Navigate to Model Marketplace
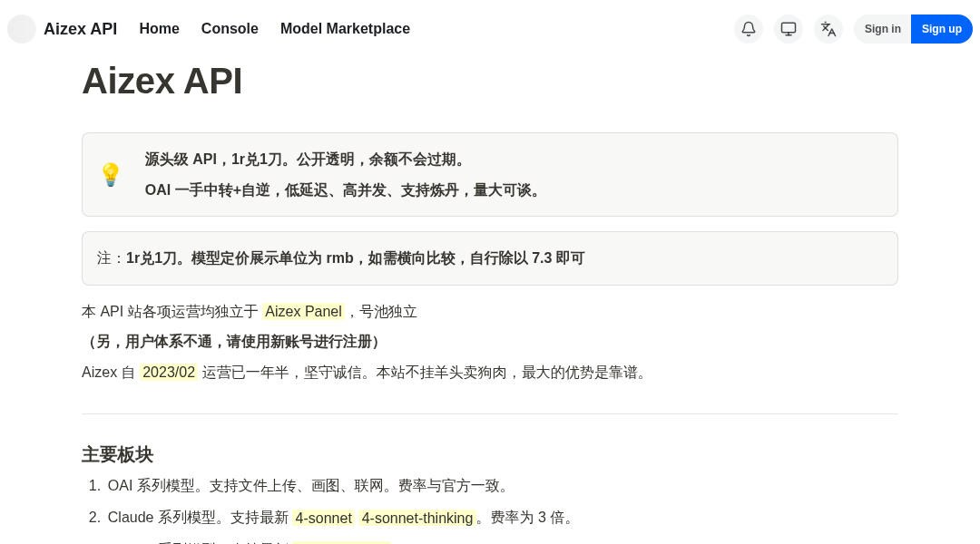Screen dimensions: 980x544 (x=345, y=29)
